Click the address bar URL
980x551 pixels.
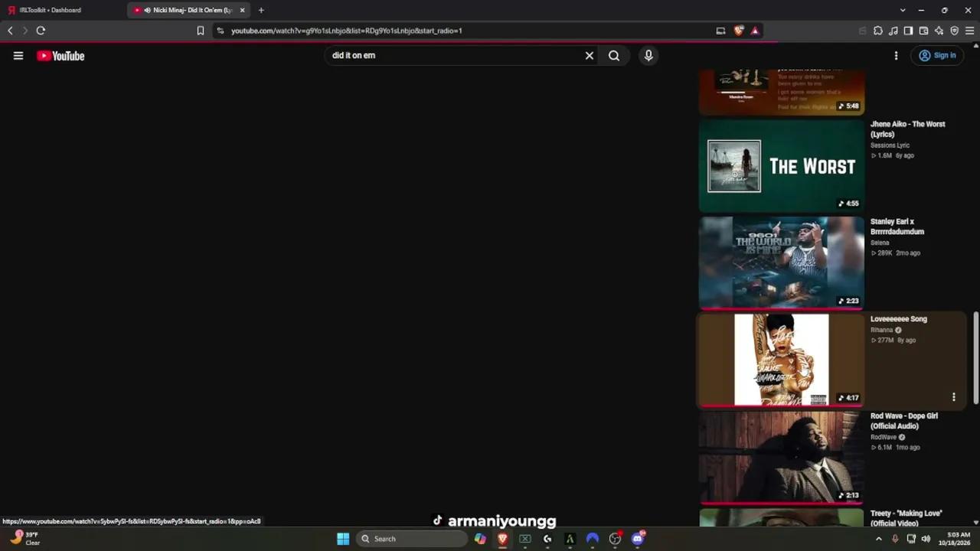[x=346, y=31]
